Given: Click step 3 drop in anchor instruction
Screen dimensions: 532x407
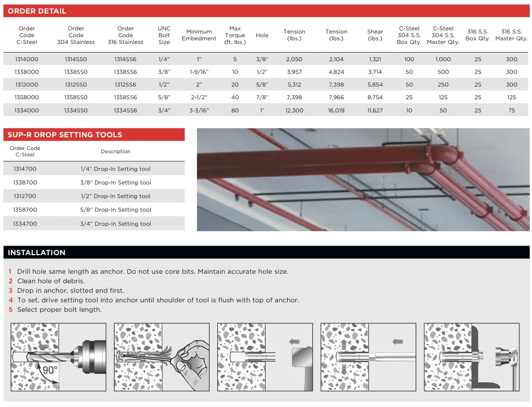Looking at the screenshot, I should click(71, 291).
